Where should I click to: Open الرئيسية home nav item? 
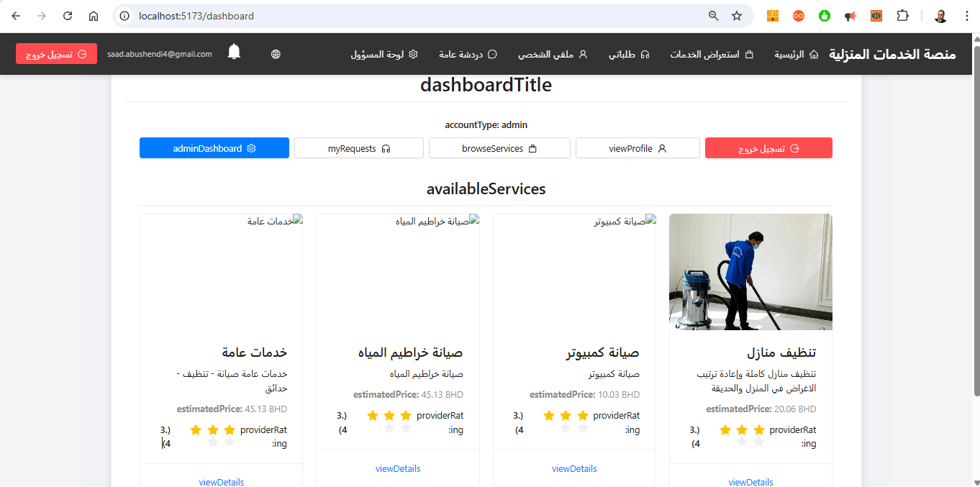tap(797, 54)
